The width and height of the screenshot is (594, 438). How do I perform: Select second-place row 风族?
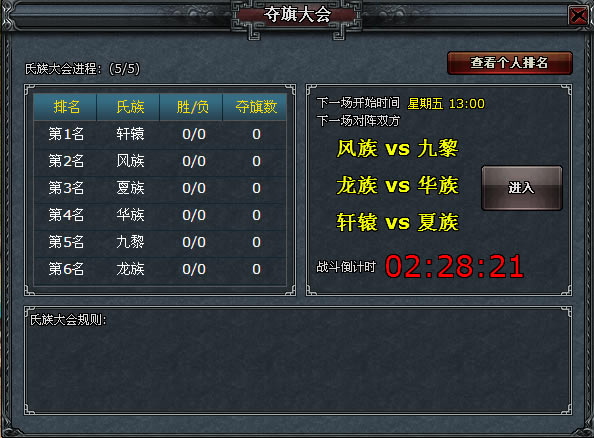coord(160,161)
